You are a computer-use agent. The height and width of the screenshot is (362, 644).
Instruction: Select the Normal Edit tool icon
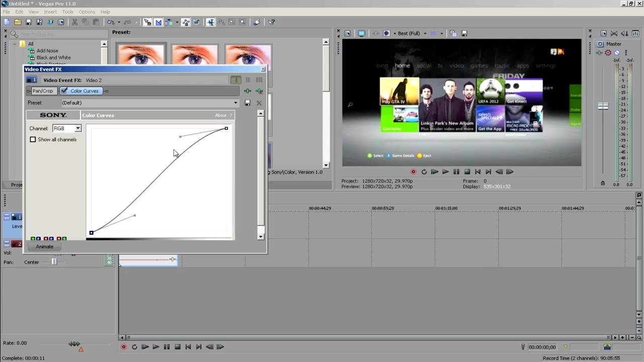(x=210, y=22)
